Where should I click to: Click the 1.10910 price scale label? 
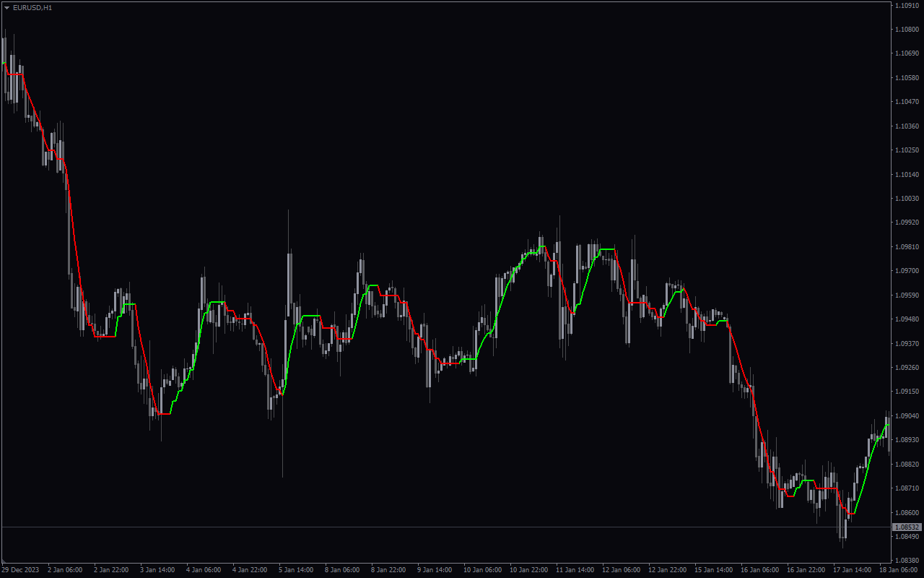(907, 5)
